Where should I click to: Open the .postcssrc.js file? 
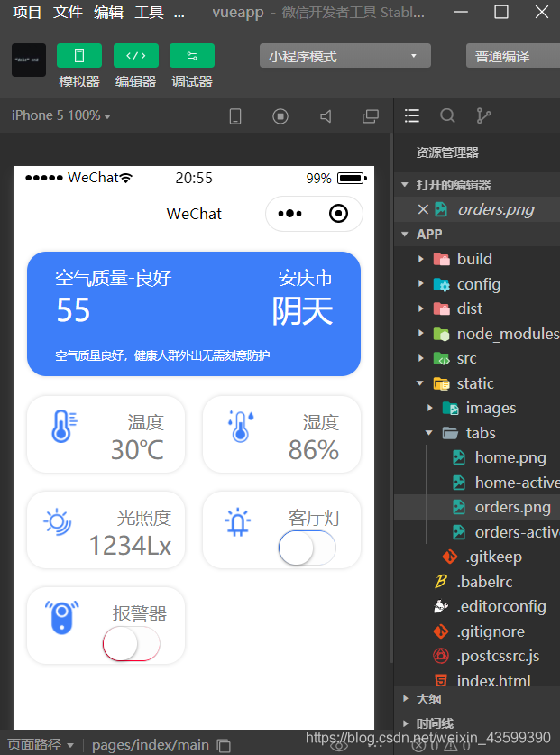pyautogui.click(x=498, y=657)
